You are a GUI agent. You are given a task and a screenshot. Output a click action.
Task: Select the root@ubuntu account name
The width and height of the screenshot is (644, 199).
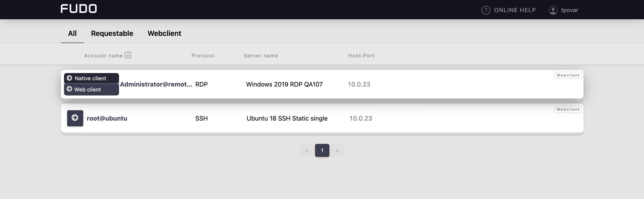coord(107,118)
